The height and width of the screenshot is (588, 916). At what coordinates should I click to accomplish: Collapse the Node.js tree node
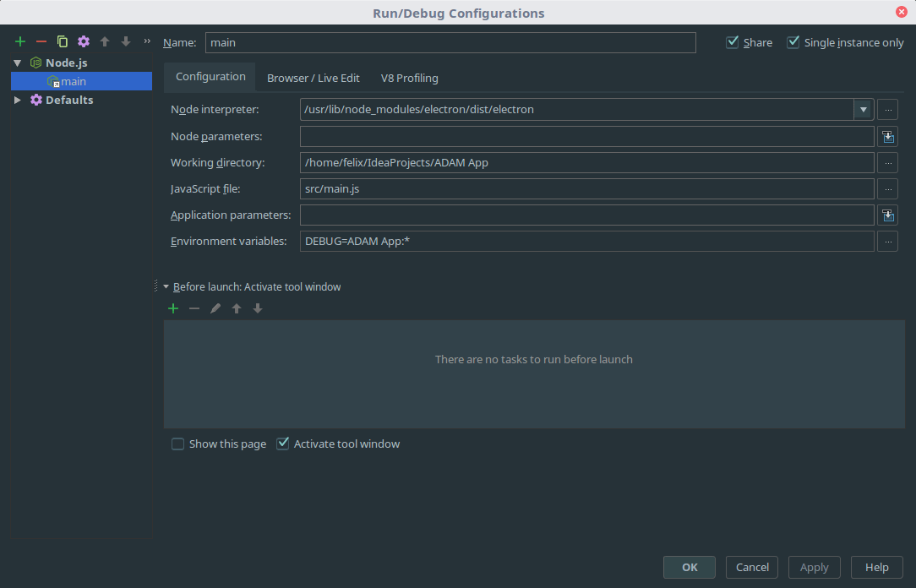click(x=17, y=62)
